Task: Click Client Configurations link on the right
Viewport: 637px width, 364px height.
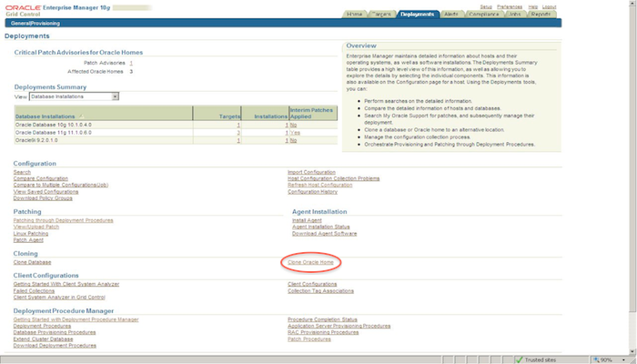Action: point(312,284)
